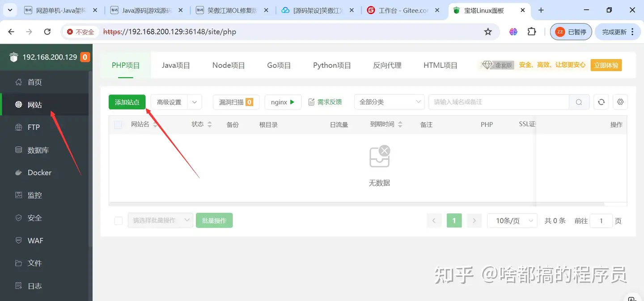Image resolution: width=644 pixels, height=301 pixels.
Task: Bookmark this page with star icon
Action: [488, 32]
